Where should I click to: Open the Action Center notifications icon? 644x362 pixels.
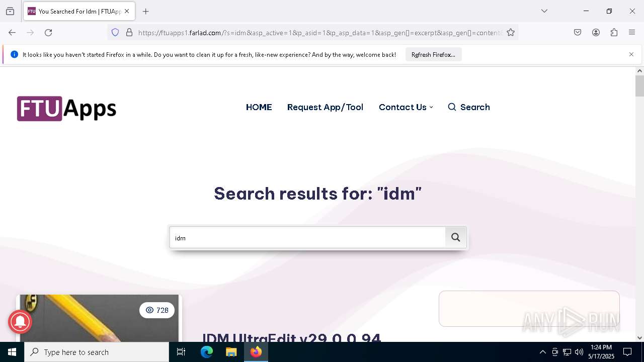coord(627,352)
